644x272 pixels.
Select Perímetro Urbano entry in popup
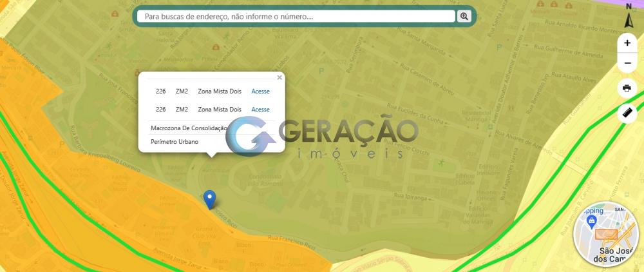click(175, 141)
